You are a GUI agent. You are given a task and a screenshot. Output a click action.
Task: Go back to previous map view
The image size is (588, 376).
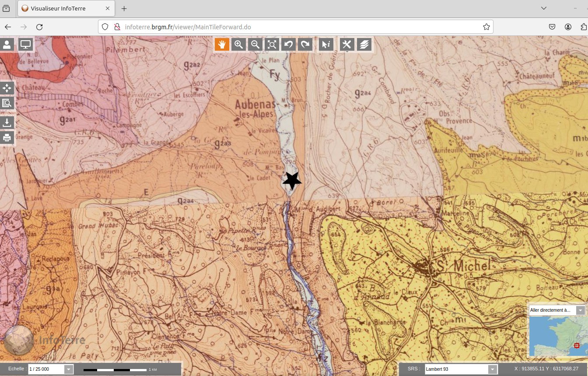[x=288, y=44]
